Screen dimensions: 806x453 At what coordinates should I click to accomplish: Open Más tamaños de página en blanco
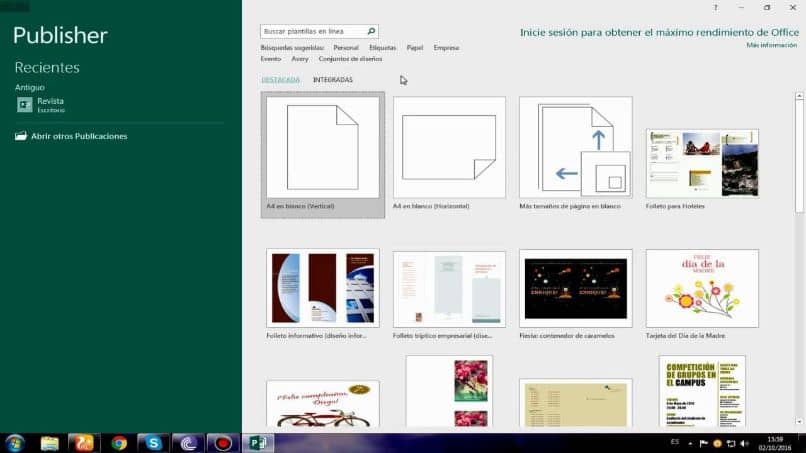(576, 153)
